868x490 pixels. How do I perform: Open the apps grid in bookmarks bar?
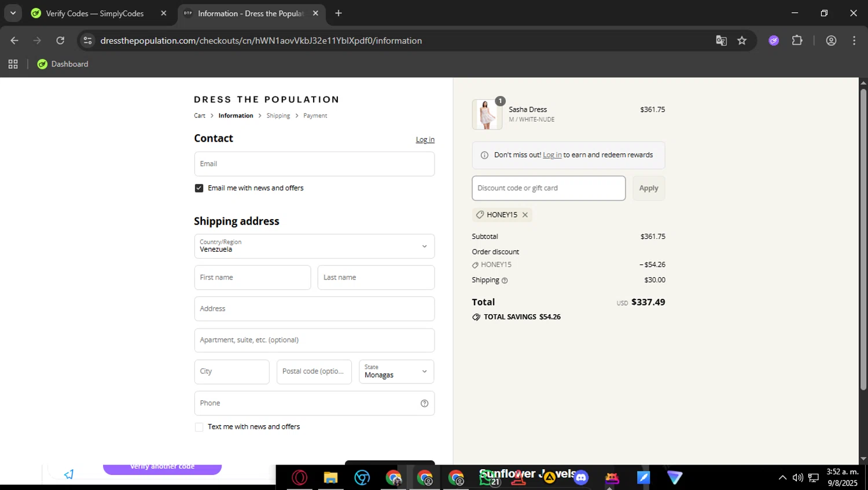[13, 64]
